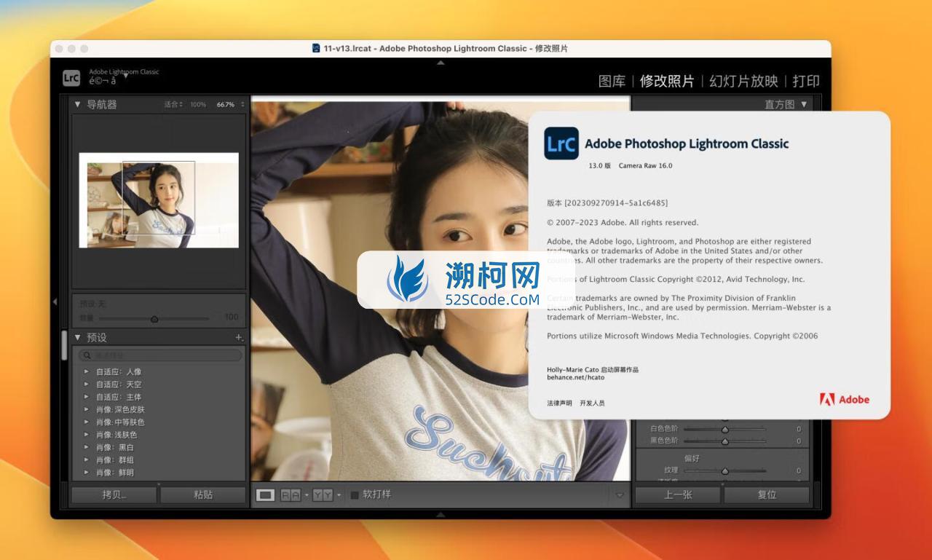Collapse the 导航器 navigator panel
Screen dimensions: 932x560
click(78, 104)
